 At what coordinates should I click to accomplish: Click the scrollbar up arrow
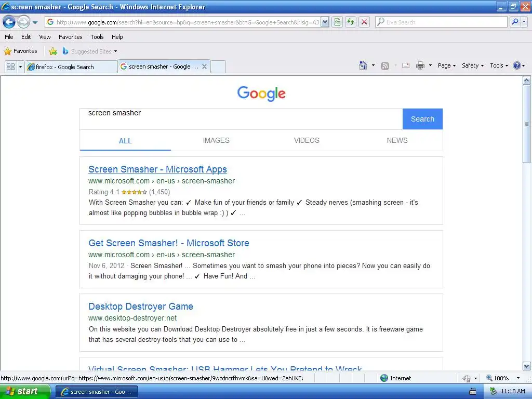[x=527, y=81]
